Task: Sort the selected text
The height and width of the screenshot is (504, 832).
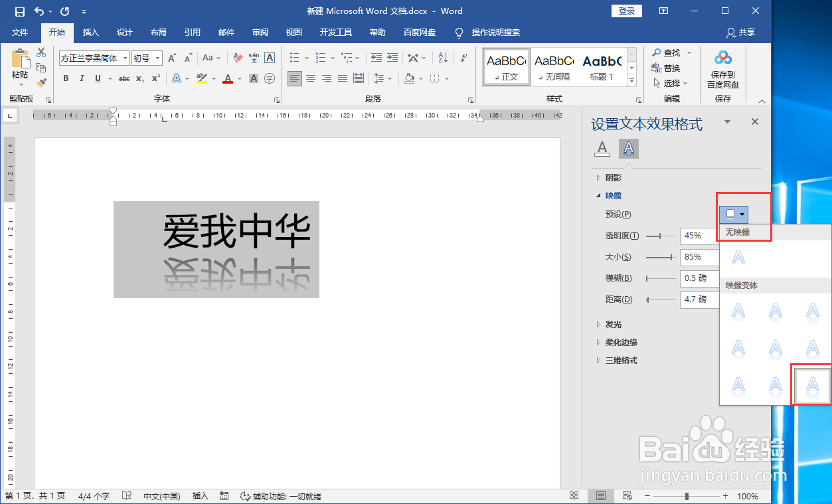Action: coord(442,58)
